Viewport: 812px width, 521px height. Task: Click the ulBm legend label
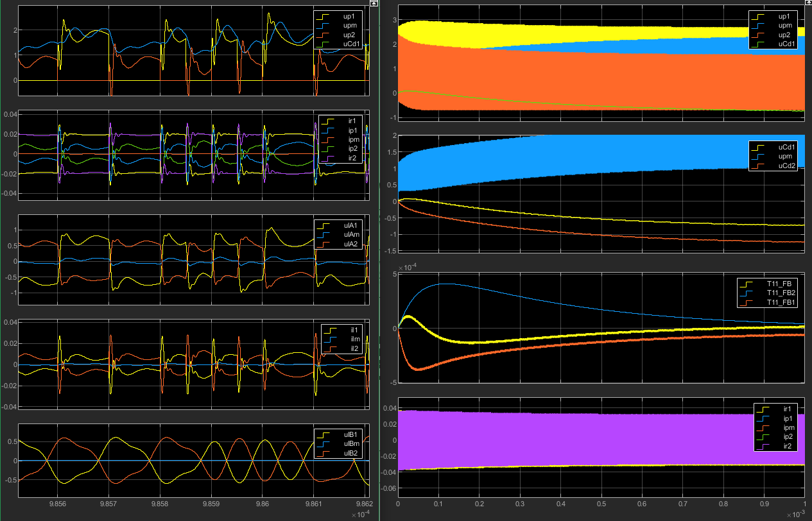coord(353,443)
